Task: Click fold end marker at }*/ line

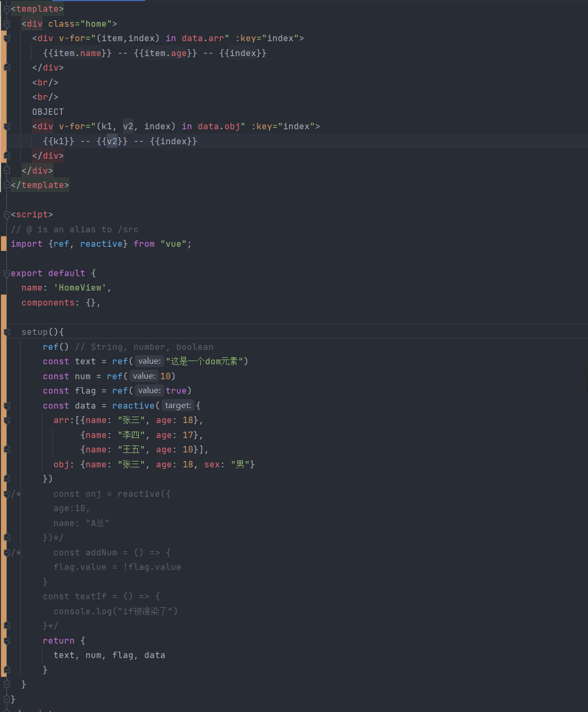Action: 7,626
